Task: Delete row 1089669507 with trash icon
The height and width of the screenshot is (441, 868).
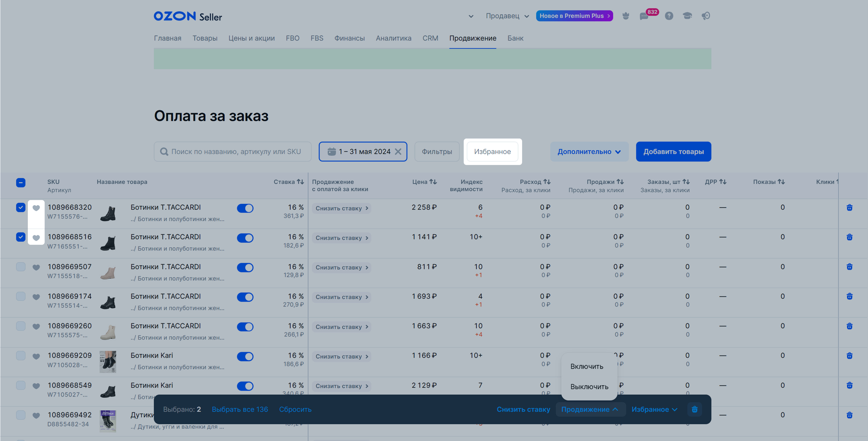Action: (849, 267)
